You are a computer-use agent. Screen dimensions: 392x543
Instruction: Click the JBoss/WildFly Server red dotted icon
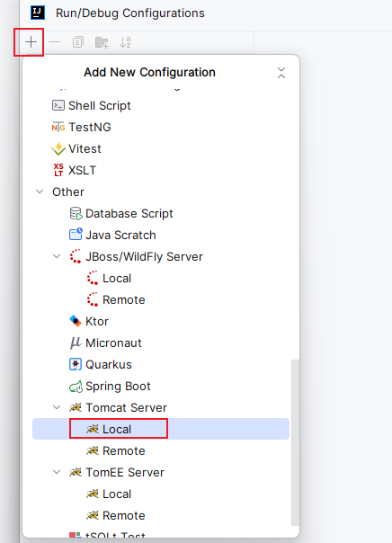pyautogui.click(x=76, y=256)
